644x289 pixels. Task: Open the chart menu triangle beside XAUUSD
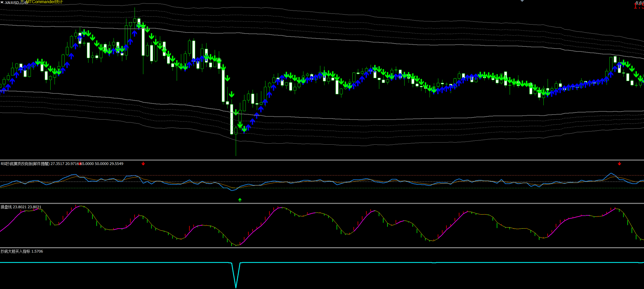pyautogui.click(x=2, y=3)
